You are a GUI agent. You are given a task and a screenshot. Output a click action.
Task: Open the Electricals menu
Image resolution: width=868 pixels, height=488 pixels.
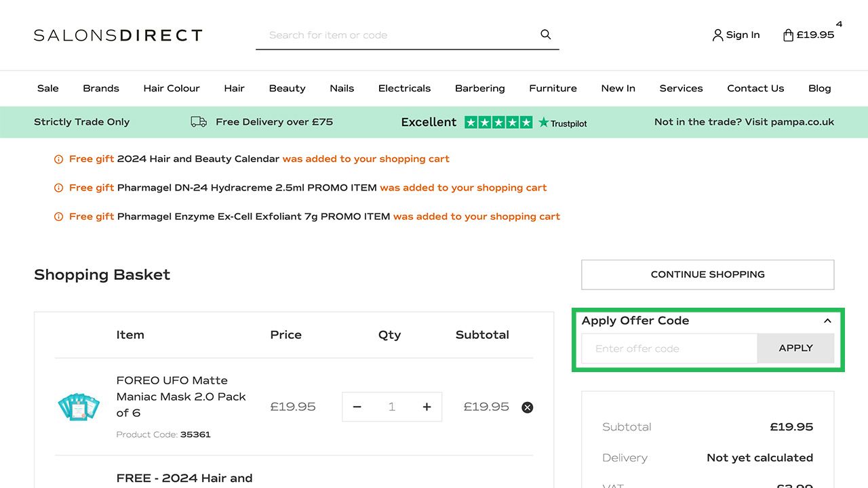tap(404, 88)
